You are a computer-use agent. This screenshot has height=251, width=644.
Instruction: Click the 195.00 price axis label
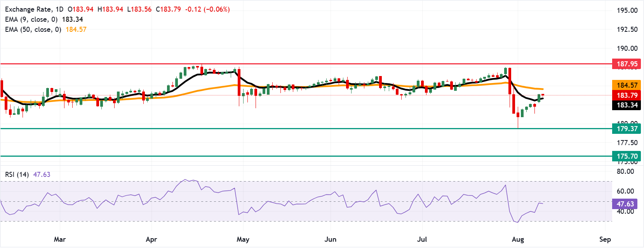point(627,10)
